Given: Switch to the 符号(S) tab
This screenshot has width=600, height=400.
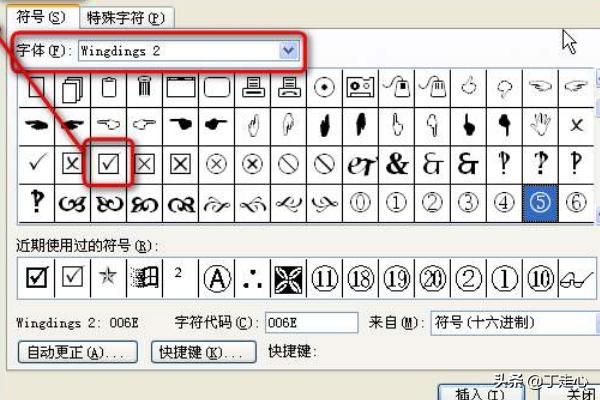Looking at the screenshot, I should (x=41, y=17).
